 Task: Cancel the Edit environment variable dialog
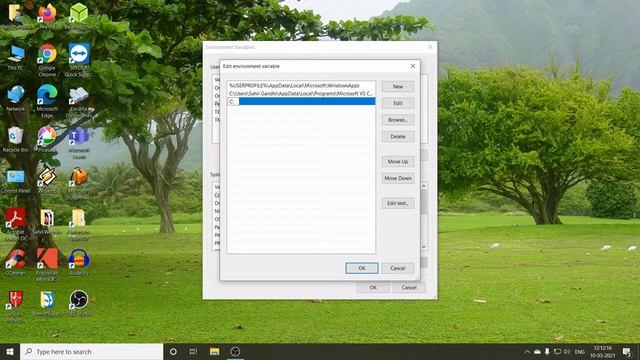(x=398, y=268)
